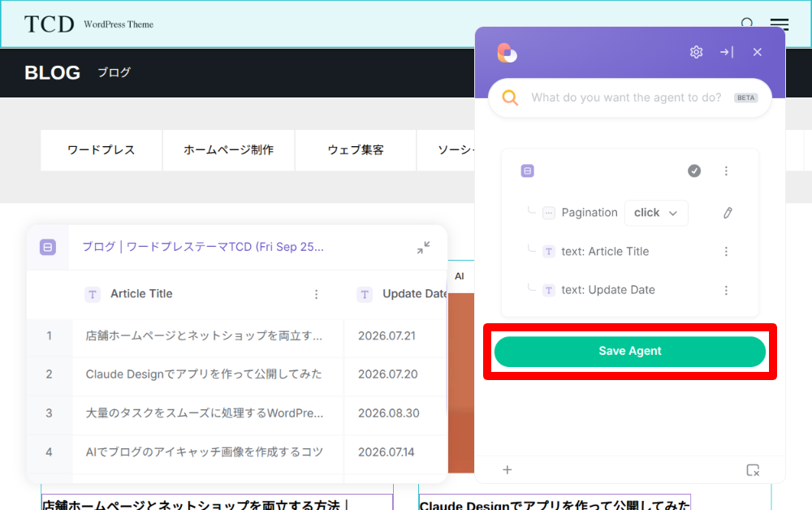
Task: Click the BETA badge
Action: coord(745,97)
